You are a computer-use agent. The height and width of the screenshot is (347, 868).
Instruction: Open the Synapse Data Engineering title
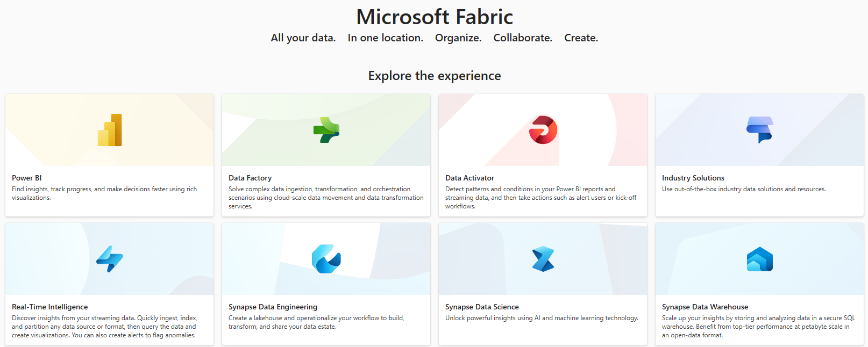point(273,307)
